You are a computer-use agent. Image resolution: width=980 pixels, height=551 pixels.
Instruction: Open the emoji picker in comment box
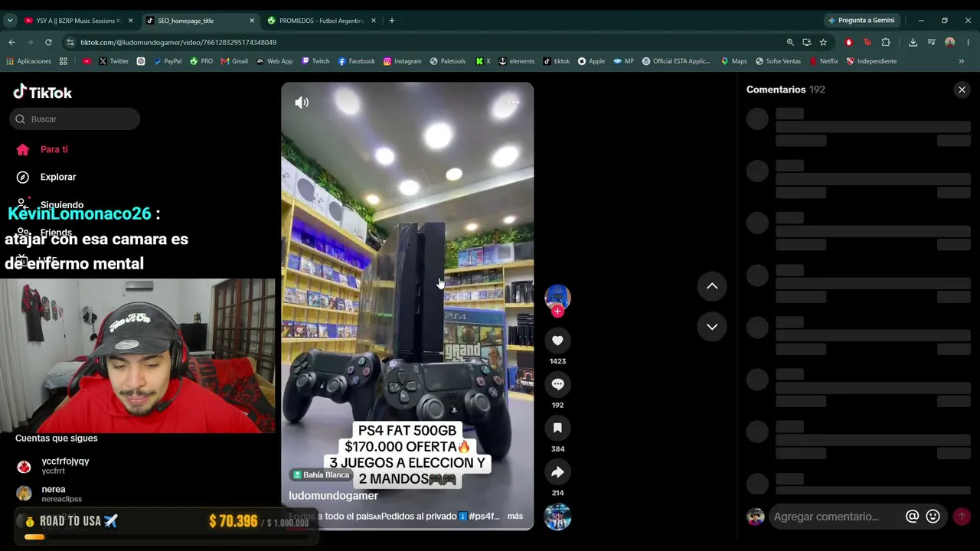point(933,517)
